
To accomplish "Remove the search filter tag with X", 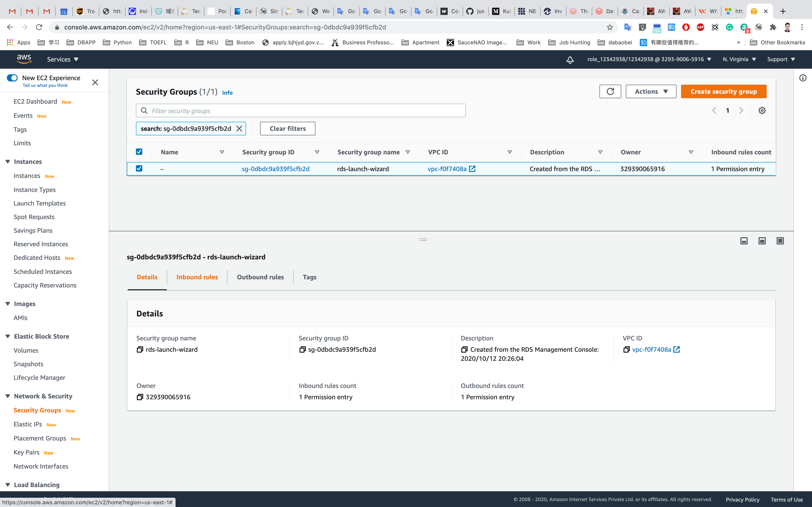I will click(x=239, y=129).
